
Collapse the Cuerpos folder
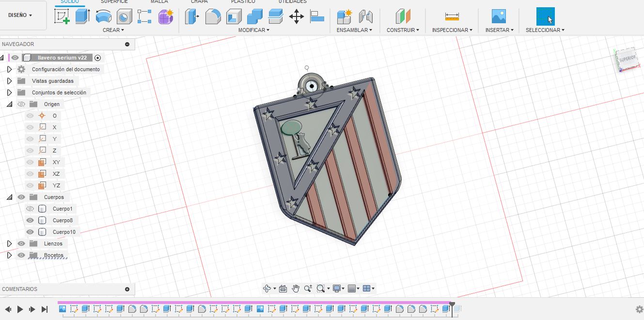(x=9, y=197)
